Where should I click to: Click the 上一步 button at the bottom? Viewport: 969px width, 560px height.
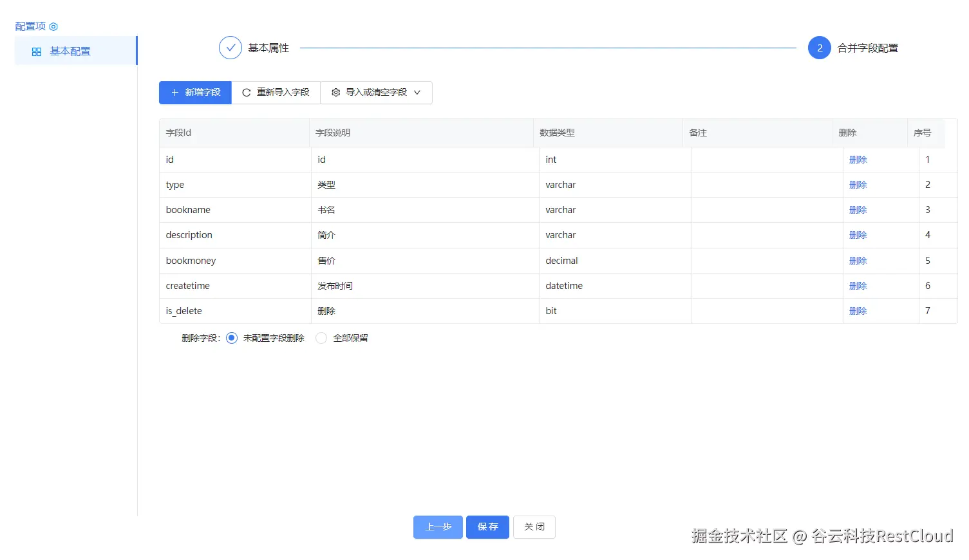coord(438,527)
